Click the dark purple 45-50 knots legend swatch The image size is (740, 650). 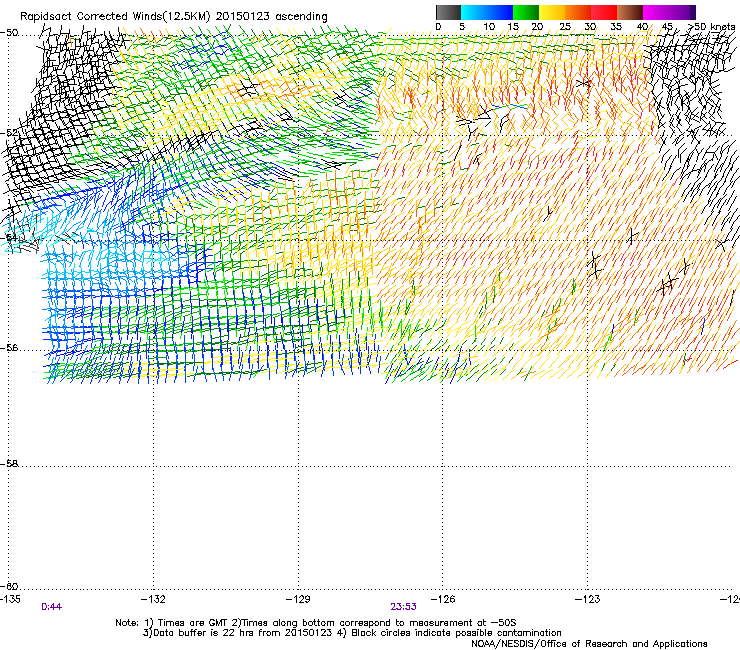pos(682,12)
